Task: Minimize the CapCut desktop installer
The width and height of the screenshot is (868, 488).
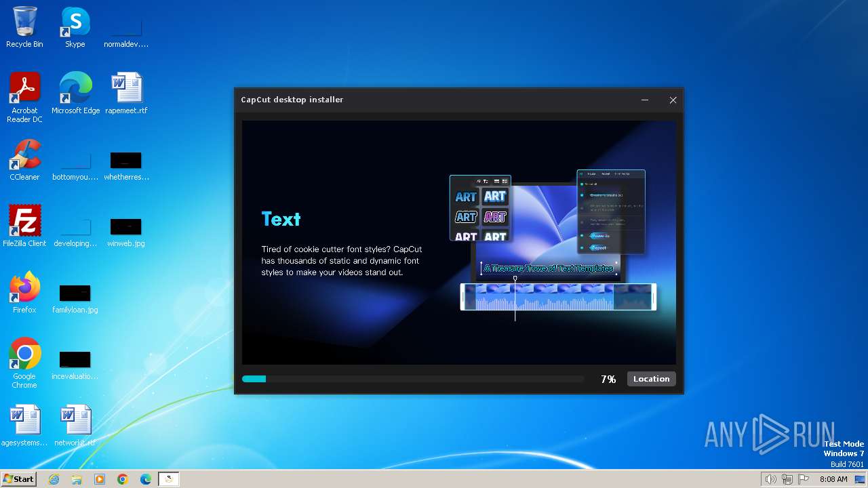Action: click(x=645, y=100)
